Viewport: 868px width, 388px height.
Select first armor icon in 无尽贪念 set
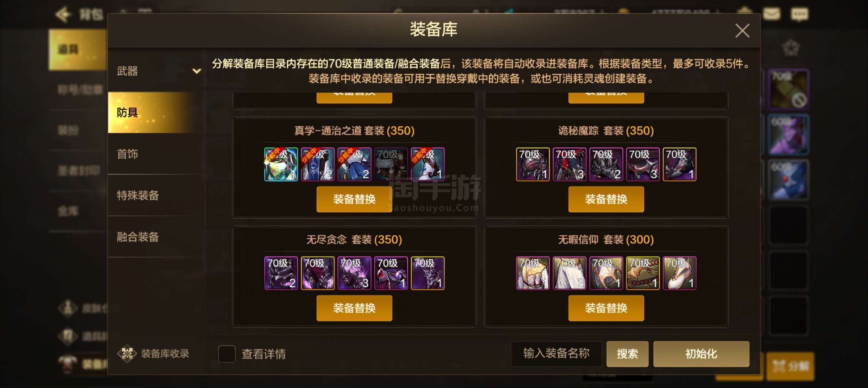tap(281, 273)
